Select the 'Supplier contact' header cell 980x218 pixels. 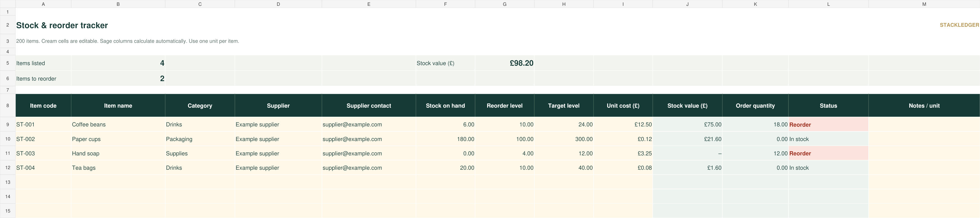coord(369,106)
